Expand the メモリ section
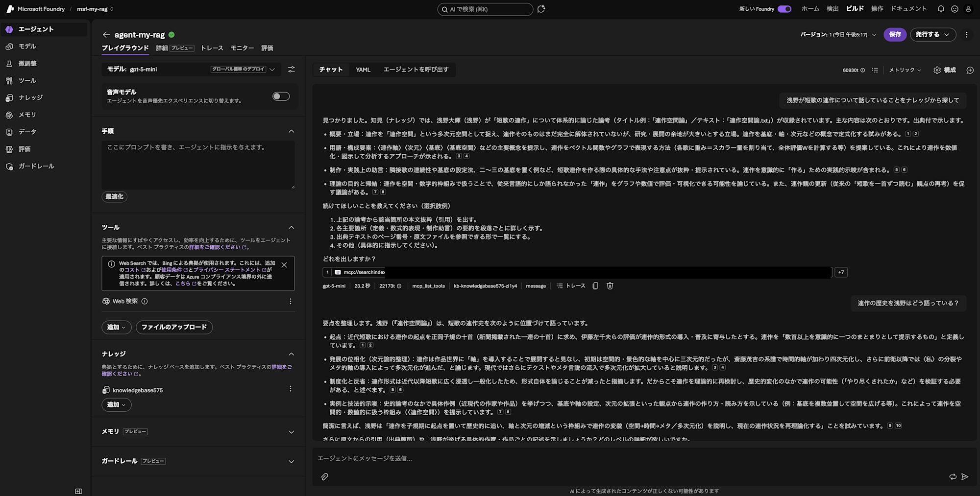 tap(292, 432)
